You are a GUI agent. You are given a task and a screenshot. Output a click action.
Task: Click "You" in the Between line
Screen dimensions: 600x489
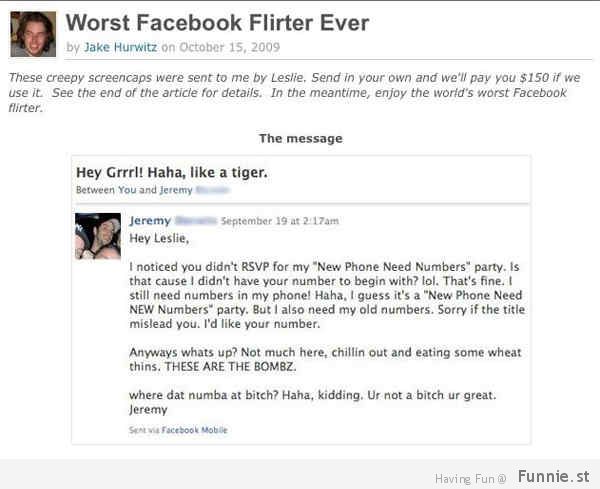(x=126, y=190)
